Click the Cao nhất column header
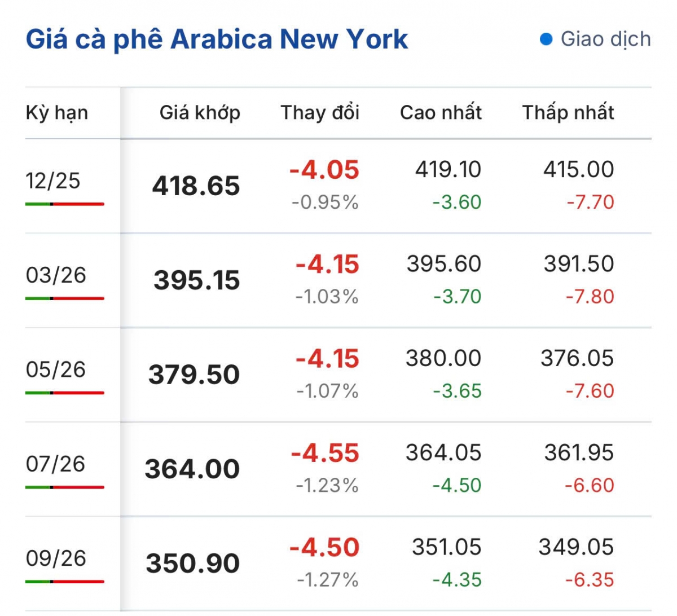677x616 pixels. 441,113
